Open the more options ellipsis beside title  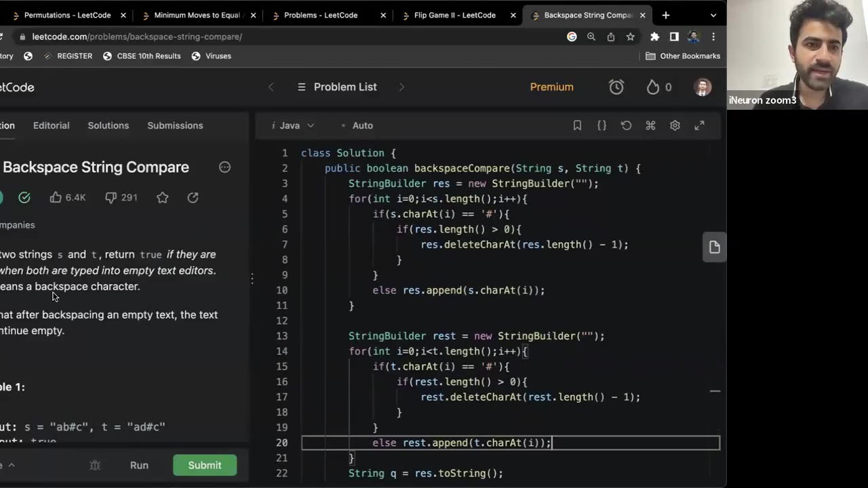click(x=224, y=167)
